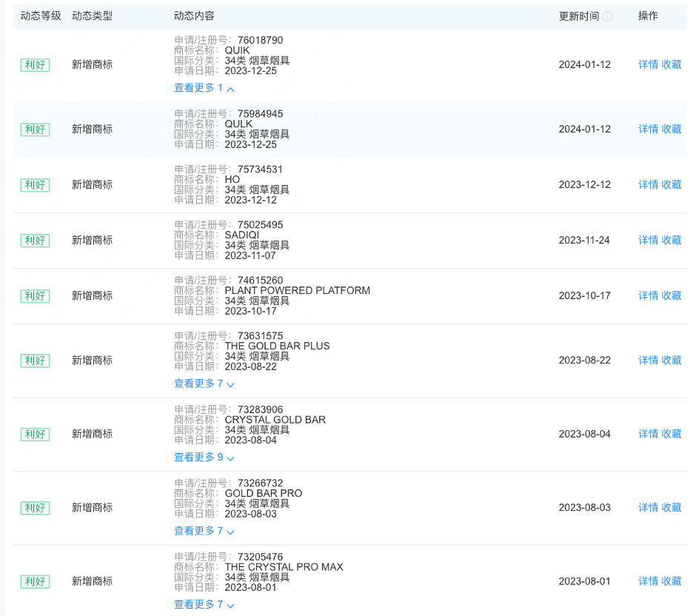Click the 操作 column header
Screen dimensions: 693x616
649,16
